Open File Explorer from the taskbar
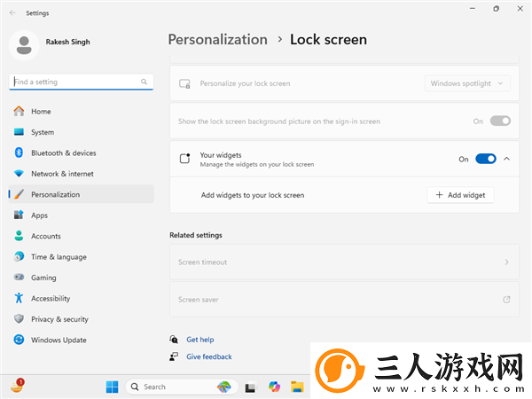This screenshot has width=532, height=399. [x=297, y=387]
